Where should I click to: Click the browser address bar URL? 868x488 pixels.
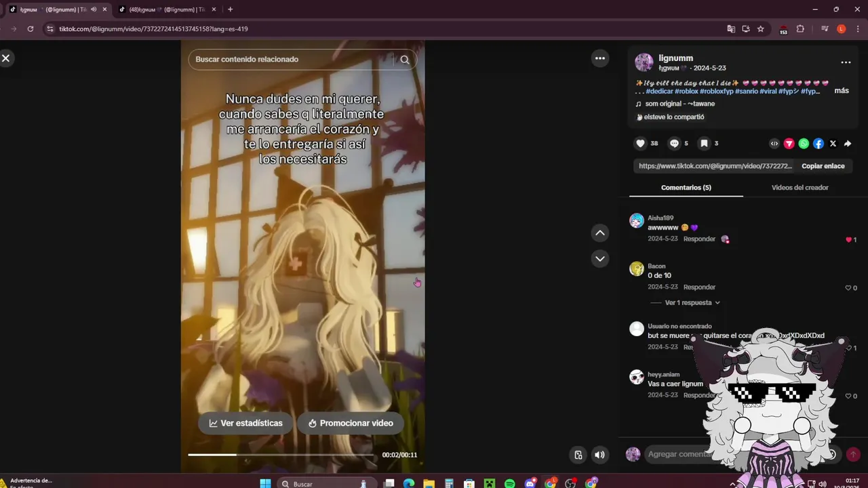[153, 29]
